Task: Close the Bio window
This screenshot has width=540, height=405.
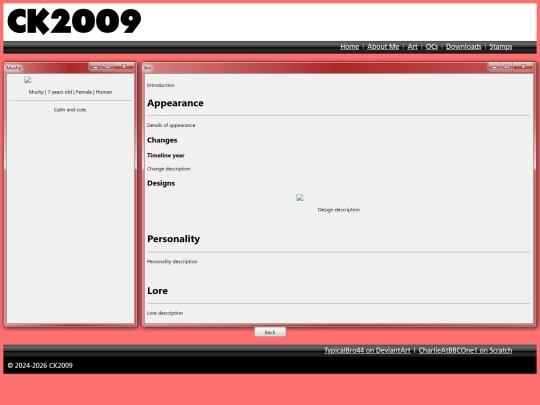Action: [523, 67]
